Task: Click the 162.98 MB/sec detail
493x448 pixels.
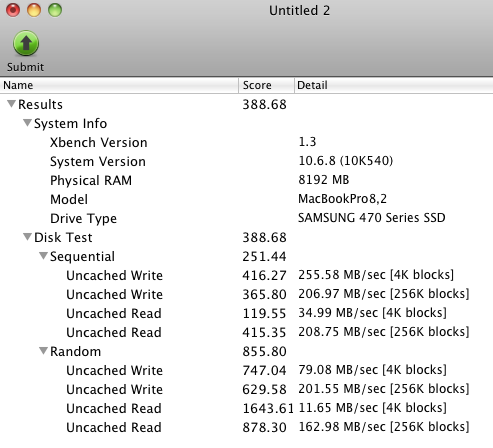Action: [x=383, y=427]
